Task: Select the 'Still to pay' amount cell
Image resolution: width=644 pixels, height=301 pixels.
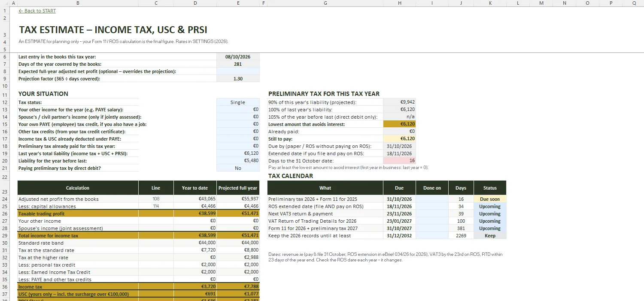Action: [x=399, y=138]
